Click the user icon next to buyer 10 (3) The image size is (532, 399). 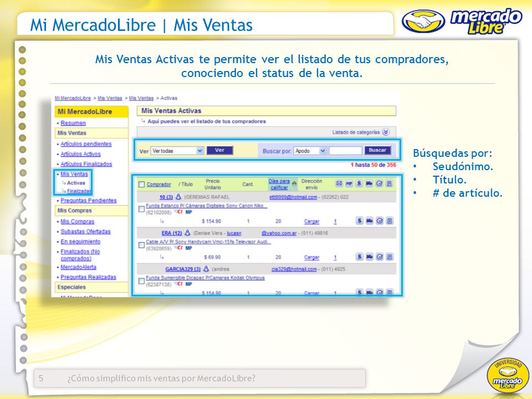[178, 197]
